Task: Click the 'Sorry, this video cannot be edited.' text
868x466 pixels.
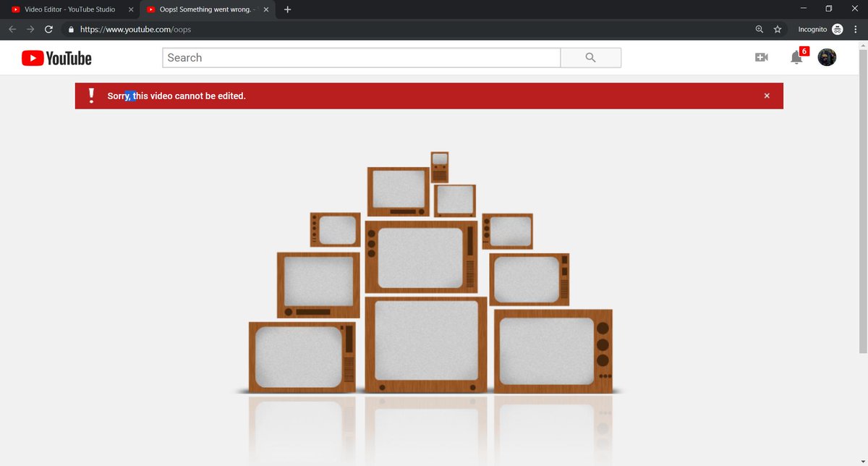Action: [x=176, y=96]
